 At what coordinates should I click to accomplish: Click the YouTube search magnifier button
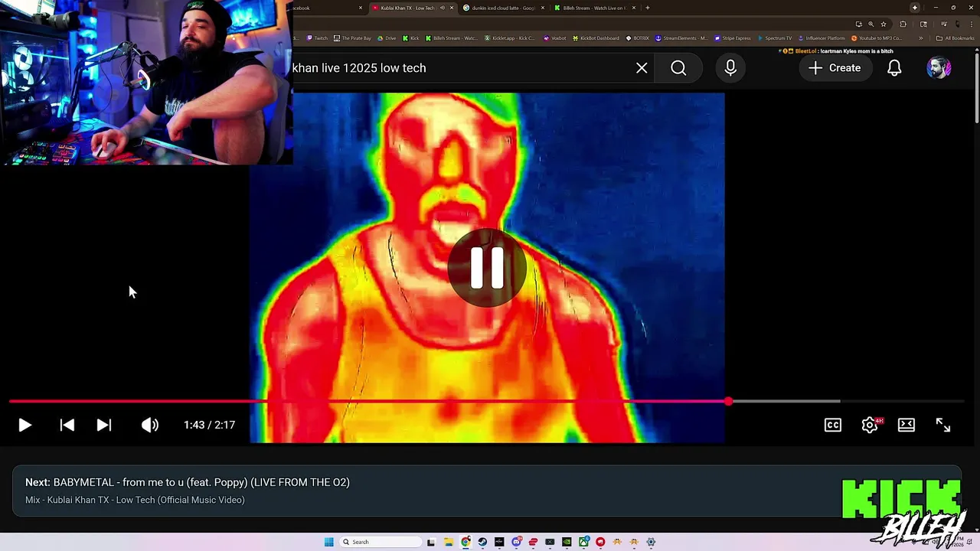pyautogui.click(x=678, y=68)
